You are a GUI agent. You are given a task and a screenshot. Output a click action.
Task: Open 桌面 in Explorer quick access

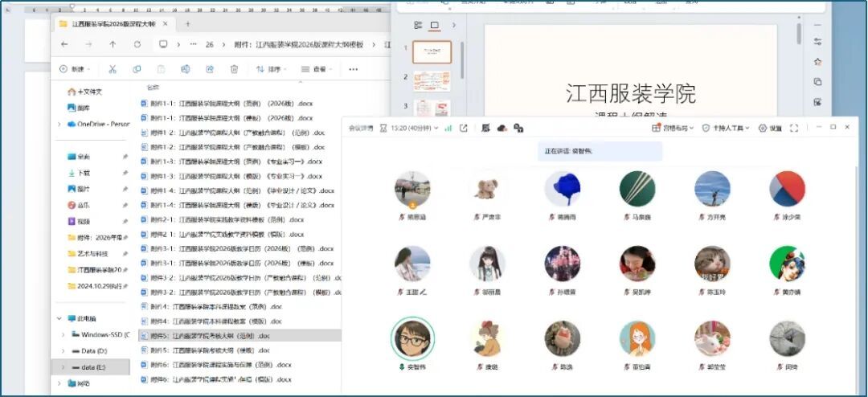click(79, 157)
